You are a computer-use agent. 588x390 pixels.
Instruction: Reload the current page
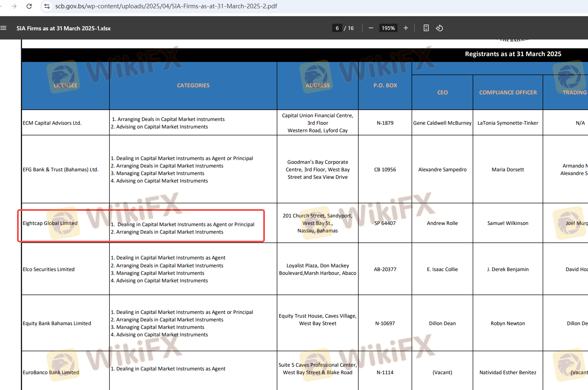(x=29, y=6)
